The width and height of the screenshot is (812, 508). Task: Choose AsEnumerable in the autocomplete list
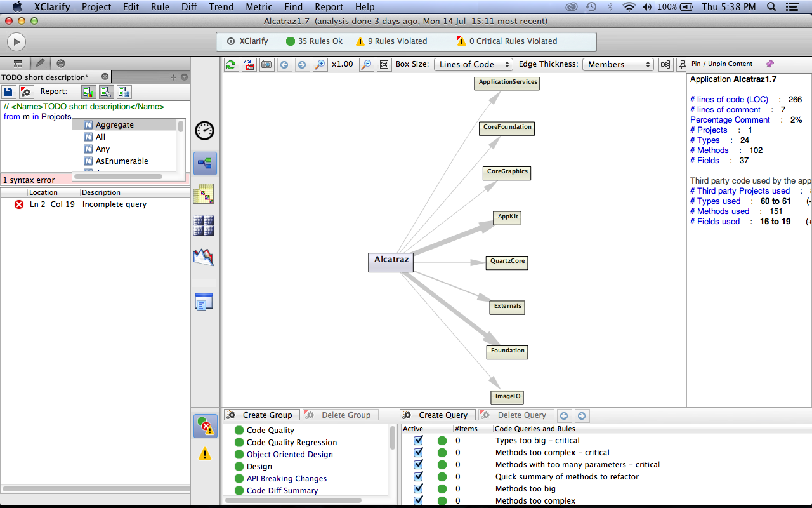pos(124,161)
